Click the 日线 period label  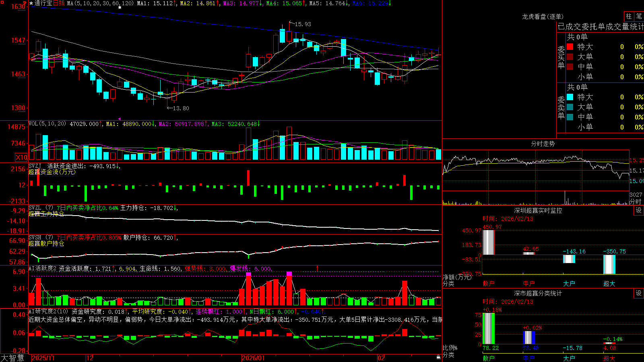pos(59,3)
